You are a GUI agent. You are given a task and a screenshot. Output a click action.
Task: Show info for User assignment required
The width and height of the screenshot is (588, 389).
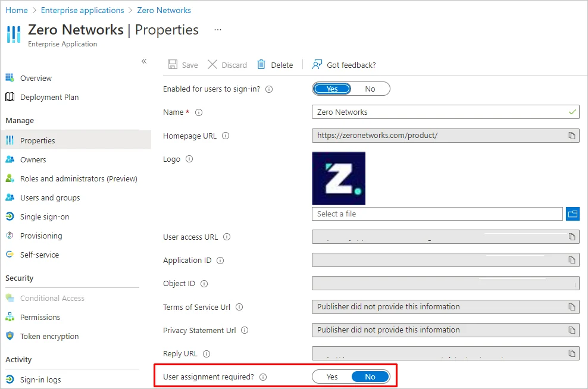tap(263, 377)
